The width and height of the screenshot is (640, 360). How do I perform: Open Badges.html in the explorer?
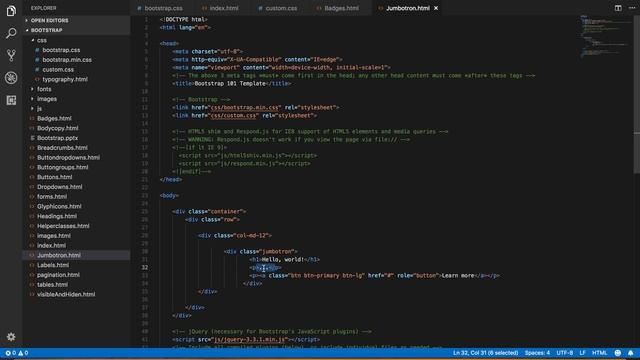click(x=54, y=118)
